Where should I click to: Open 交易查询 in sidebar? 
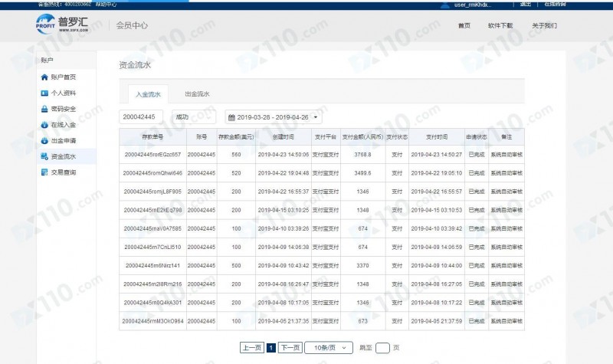pos(64,172)
